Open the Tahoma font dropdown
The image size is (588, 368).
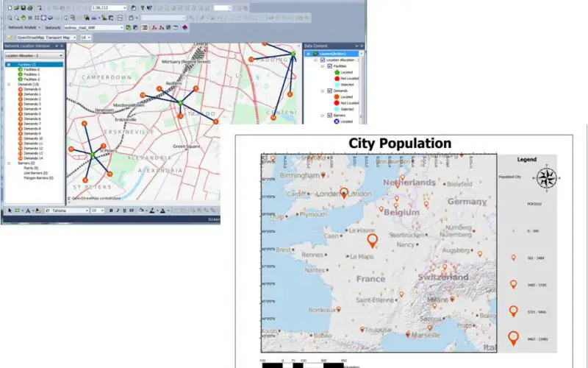click(87, 210)
